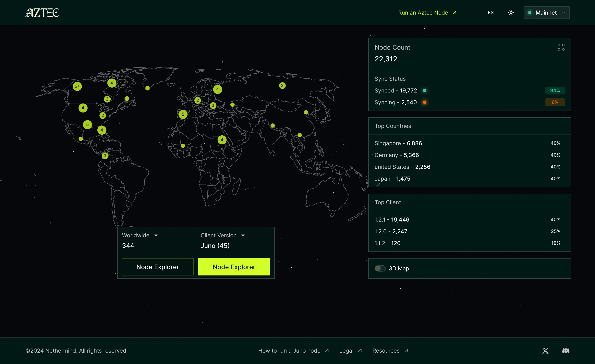
Task: Click the yellow Node Explorer button
Action: (234, 267)
